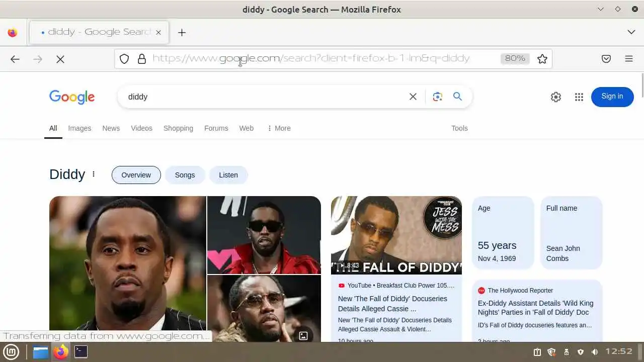This screenshot has width=644, height=362.
Task: Click the address bar URL
Action: coord(311,59)
